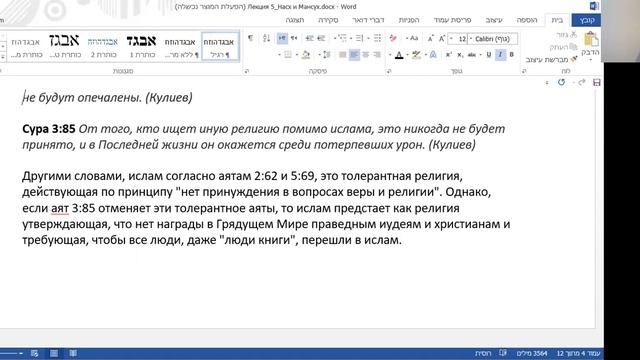Open the font size 12 dropdown
This screenshot has width=640, height=360.
point(451,39)
